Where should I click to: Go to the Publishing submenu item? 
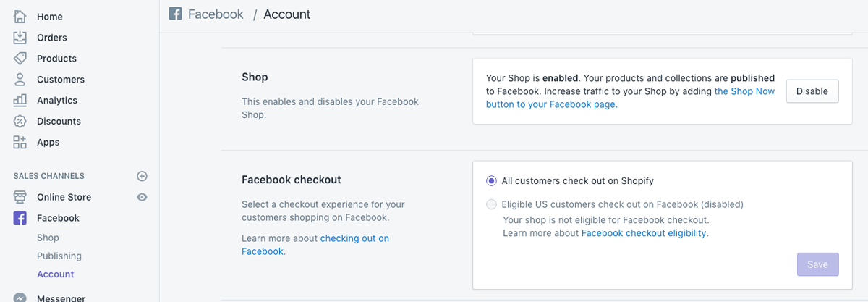(59, 256)
